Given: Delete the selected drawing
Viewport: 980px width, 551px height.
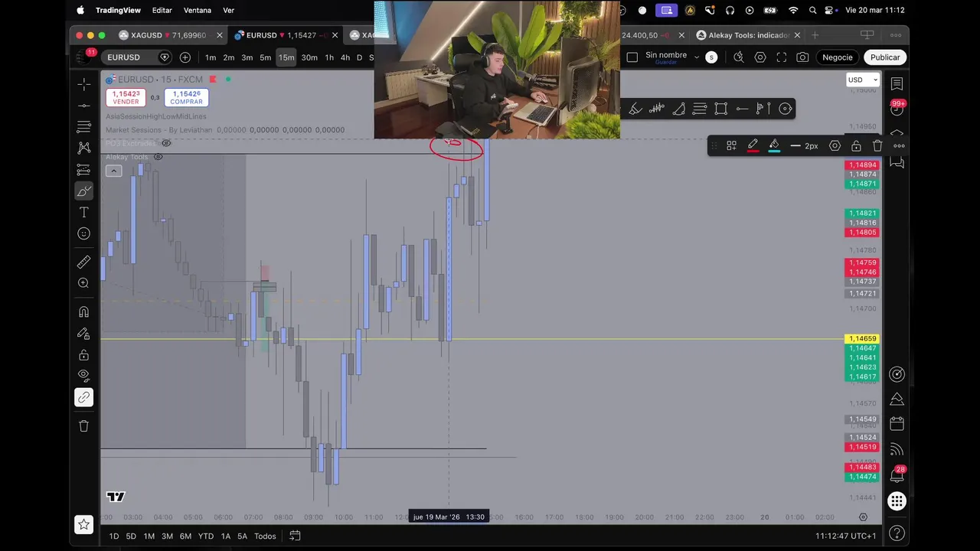Looking at the screenshot, I should coord(877,145).
